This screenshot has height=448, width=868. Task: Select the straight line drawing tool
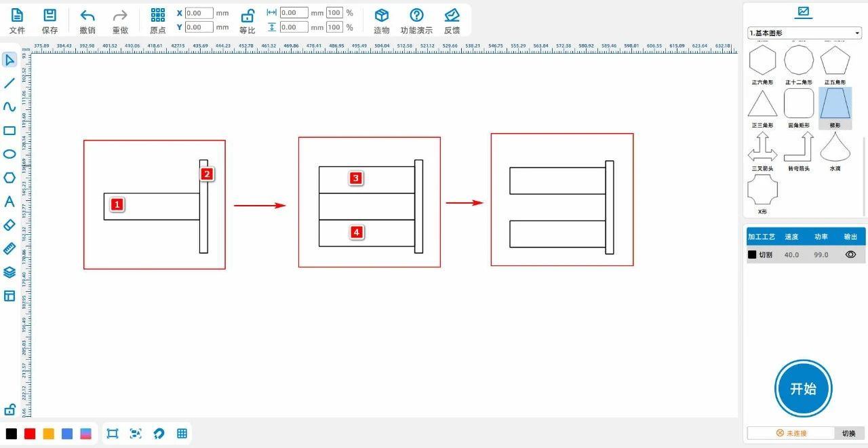coord(9,83)
